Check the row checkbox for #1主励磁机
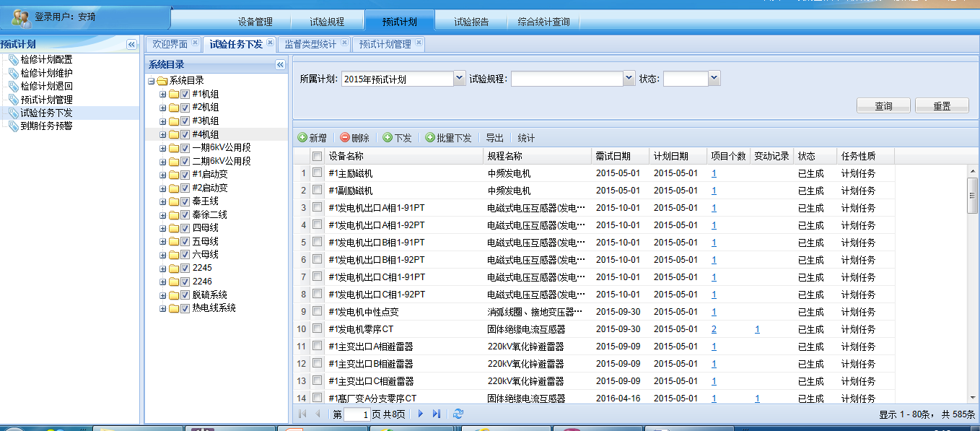This screenshot has width=980, height=431. (317, 173)
